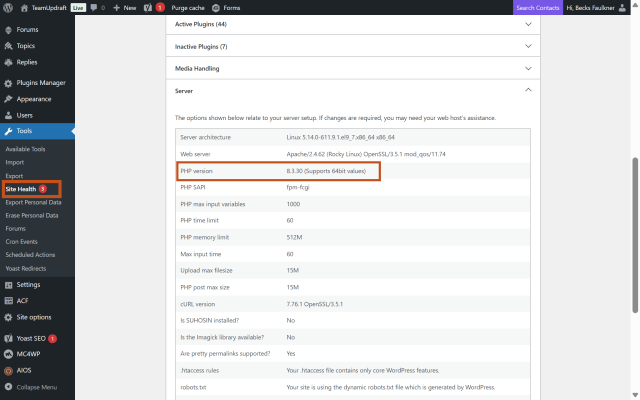Select the PHP version value 8.3.30
This screenshot has height=400, width=640.
(x=326, y=171)
